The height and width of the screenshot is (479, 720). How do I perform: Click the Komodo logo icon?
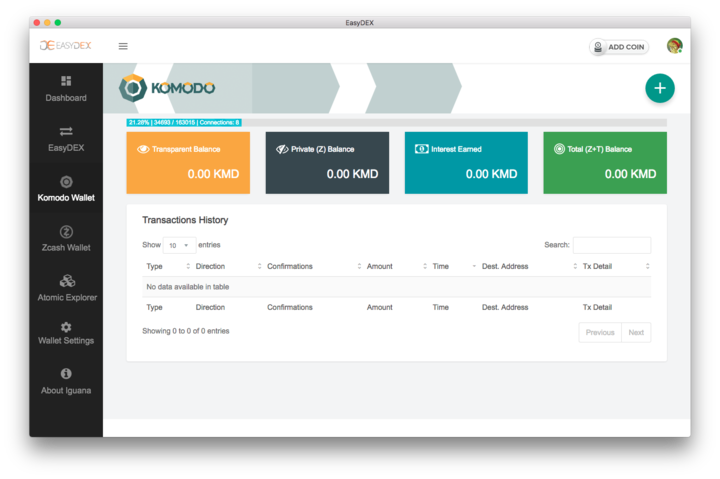tap(133, 88)
